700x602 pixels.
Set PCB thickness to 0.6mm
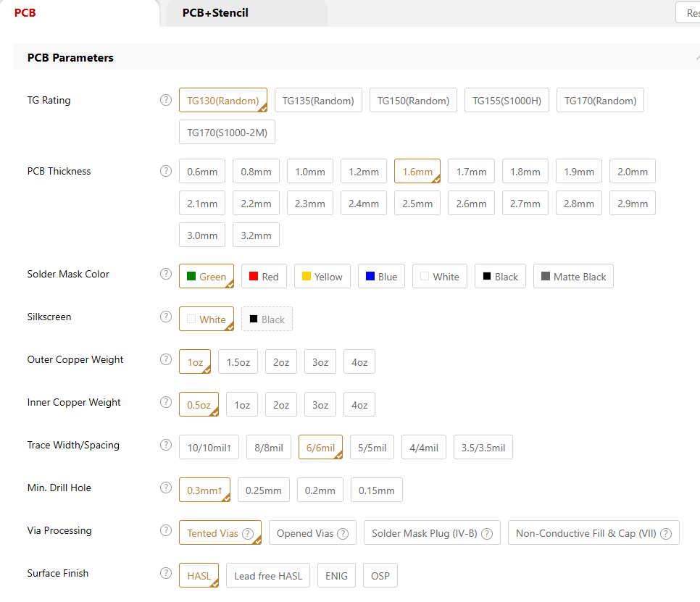point(202,172)
